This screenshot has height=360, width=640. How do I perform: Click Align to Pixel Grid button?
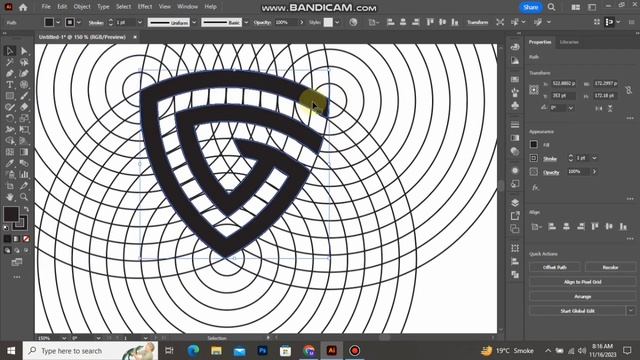coord(582,282)
